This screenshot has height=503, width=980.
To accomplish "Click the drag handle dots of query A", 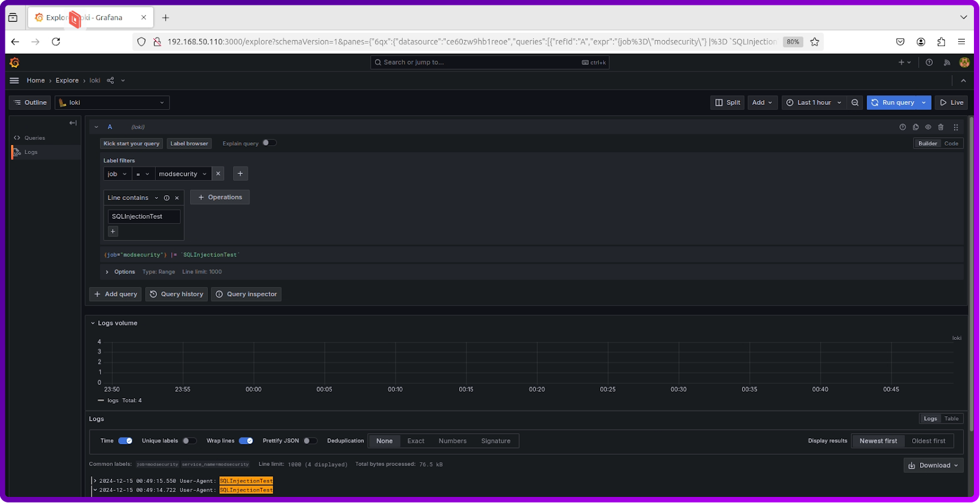I will point(956,127).
